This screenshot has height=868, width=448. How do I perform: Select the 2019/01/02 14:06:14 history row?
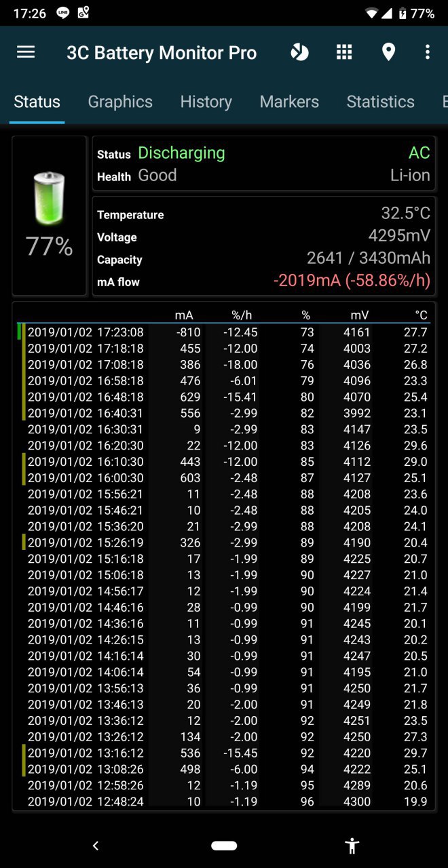224,672
